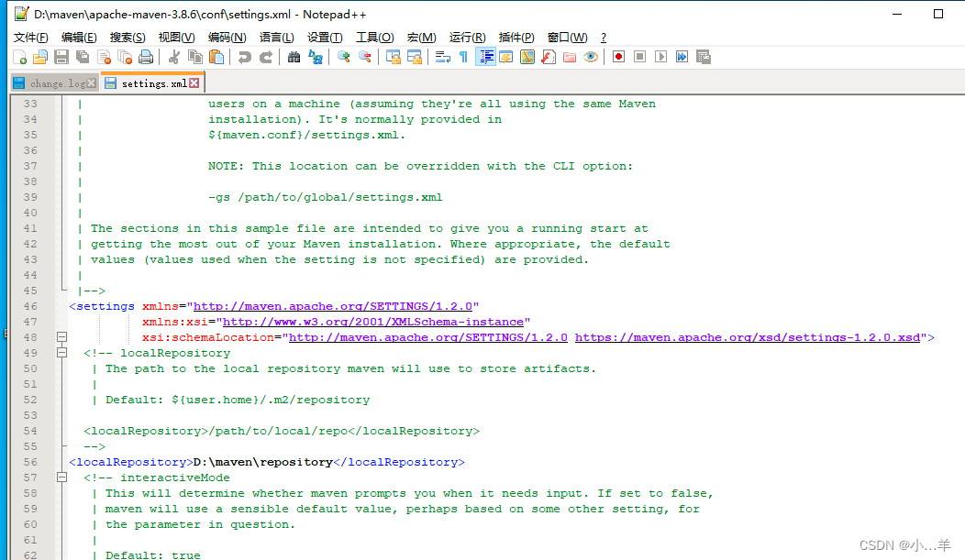Open the 窗口(W) menu
965x560 pixels.
568,38
